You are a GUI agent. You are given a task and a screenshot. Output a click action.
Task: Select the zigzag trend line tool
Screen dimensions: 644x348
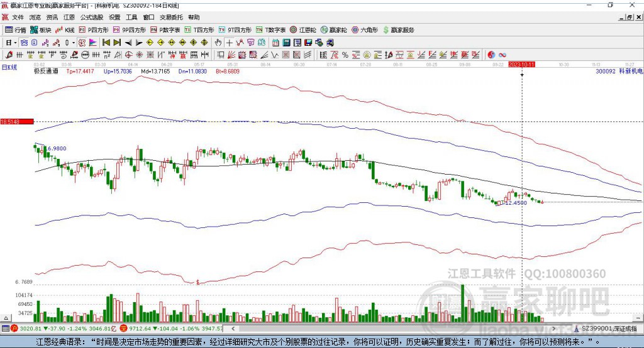[275, 55]
